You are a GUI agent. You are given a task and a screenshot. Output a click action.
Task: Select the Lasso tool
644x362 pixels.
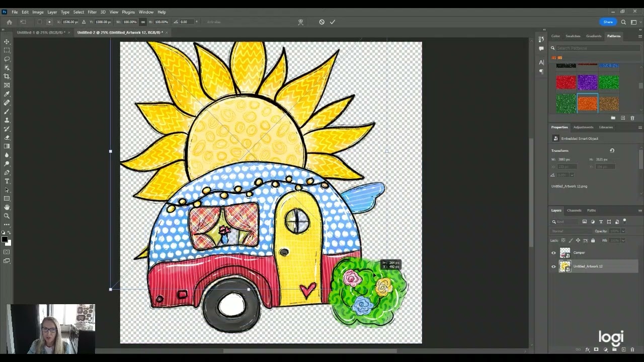[7, 59]
